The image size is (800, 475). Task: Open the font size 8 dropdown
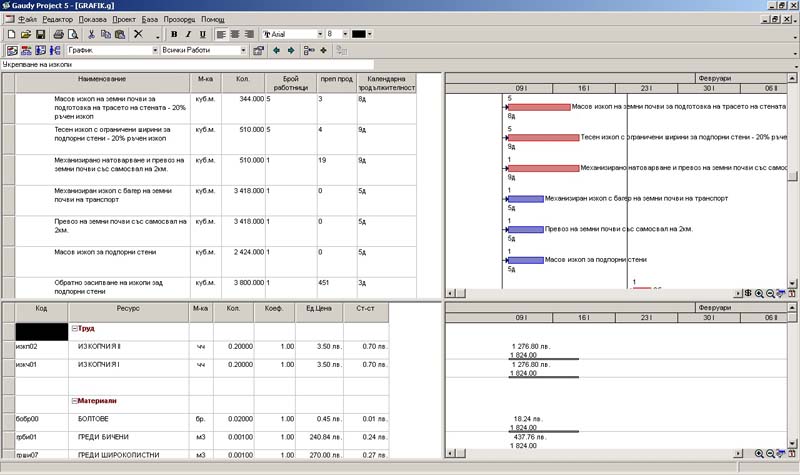click(345, 34)
